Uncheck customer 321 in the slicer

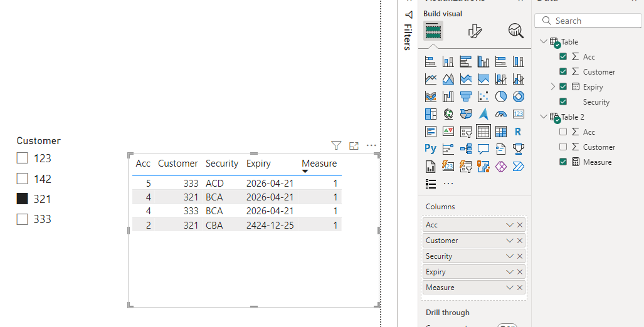(x=22, y=199)
